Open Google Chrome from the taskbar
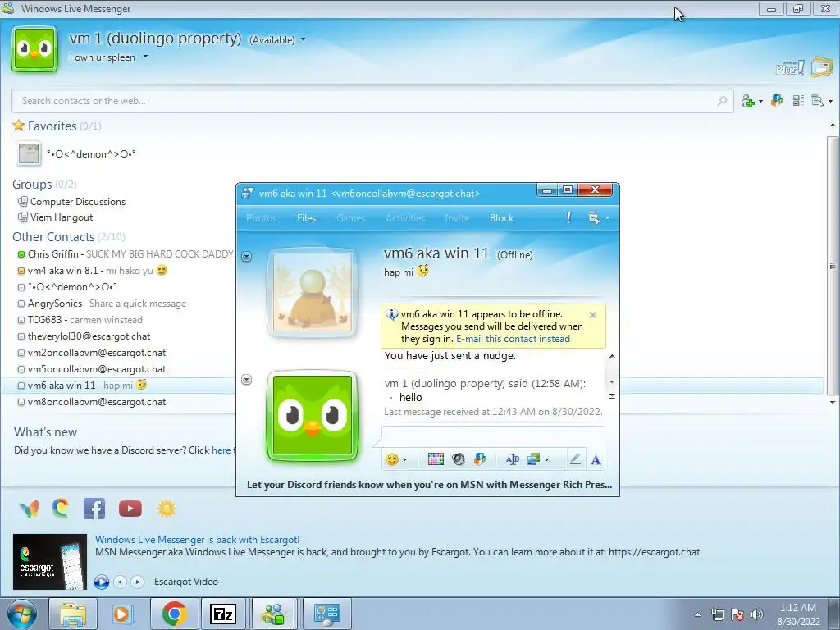The height and width of the screenshot is (630, 840). pos(174,614)
